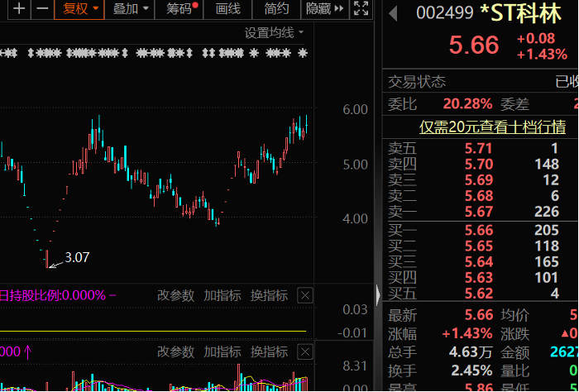Select 卖四 price 5.70
Viewport: 579px width, 392px height.
click(x=479, y=165)
